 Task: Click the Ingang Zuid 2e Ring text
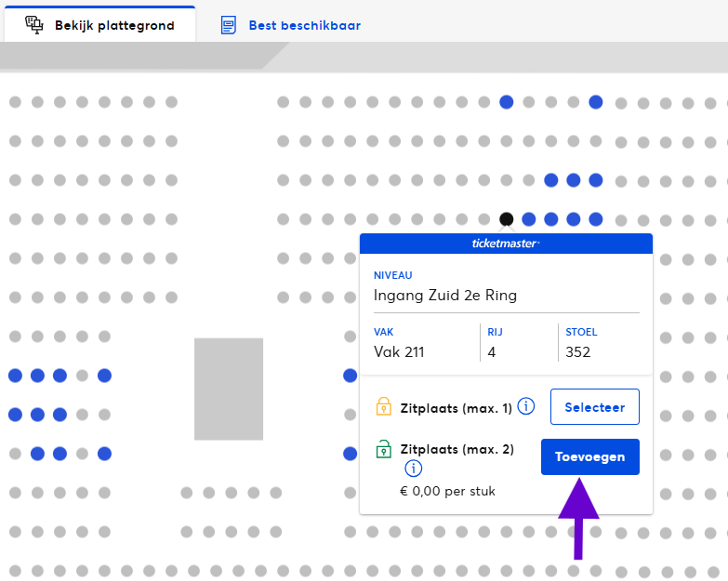(x=445, y=296)
